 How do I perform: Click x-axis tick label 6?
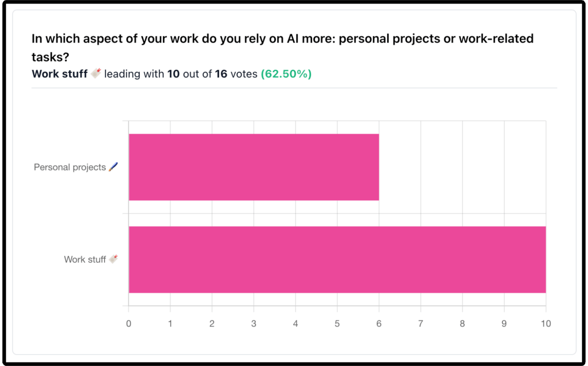tap(379, 324)
